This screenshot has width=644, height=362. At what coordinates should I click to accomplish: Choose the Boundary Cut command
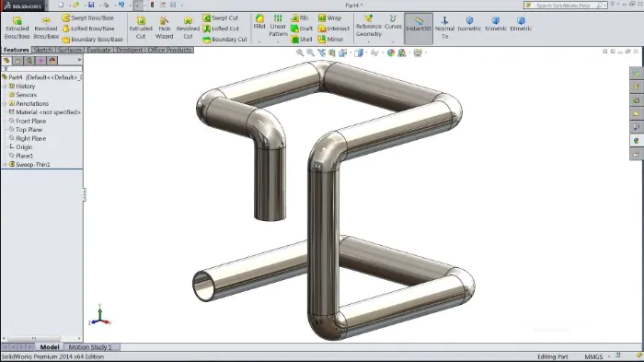click(x=224, y=39)
